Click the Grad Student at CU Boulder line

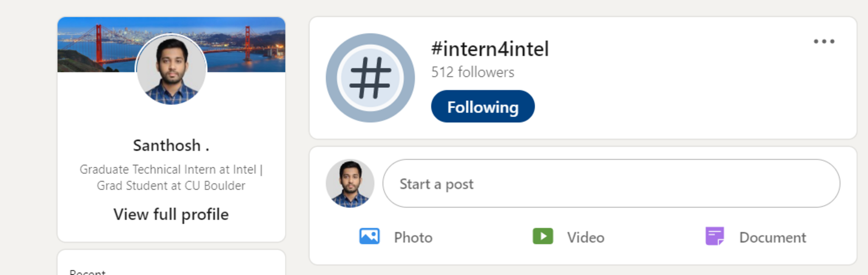(x=171, y=186)
